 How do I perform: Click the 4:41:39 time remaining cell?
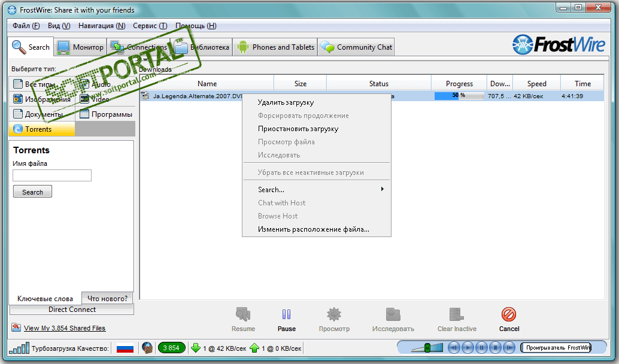(x=572, y=96)
